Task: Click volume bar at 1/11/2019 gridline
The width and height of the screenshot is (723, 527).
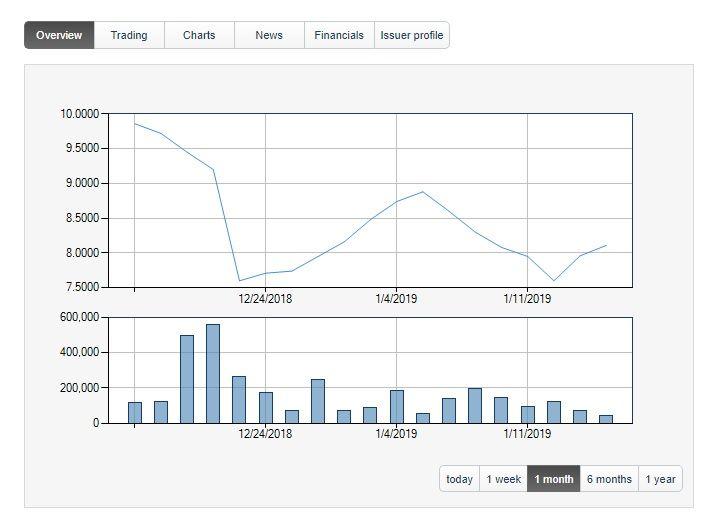Action: tap(527, 414)
